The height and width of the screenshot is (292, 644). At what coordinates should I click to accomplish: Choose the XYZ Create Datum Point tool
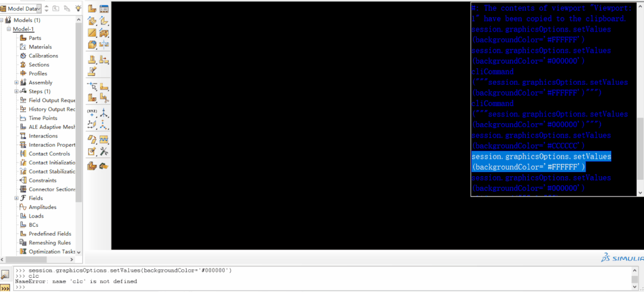(92, 113)
